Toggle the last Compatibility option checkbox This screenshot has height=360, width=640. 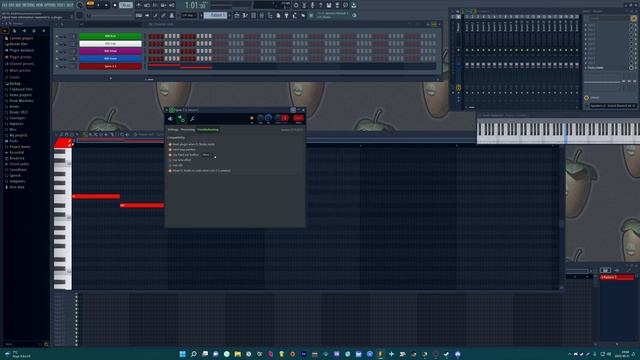(x=170, y=171)
